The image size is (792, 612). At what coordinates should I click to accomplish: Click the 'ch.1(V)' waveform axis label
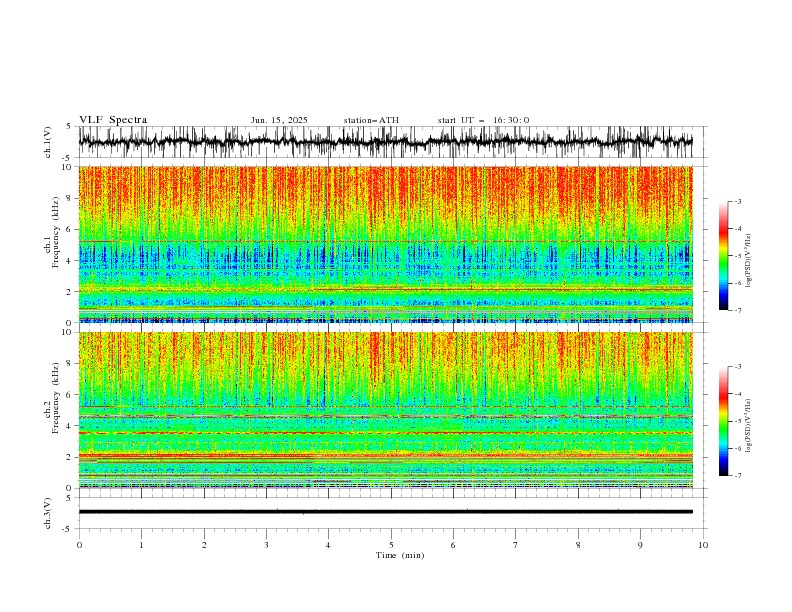(x=48, y=142)
